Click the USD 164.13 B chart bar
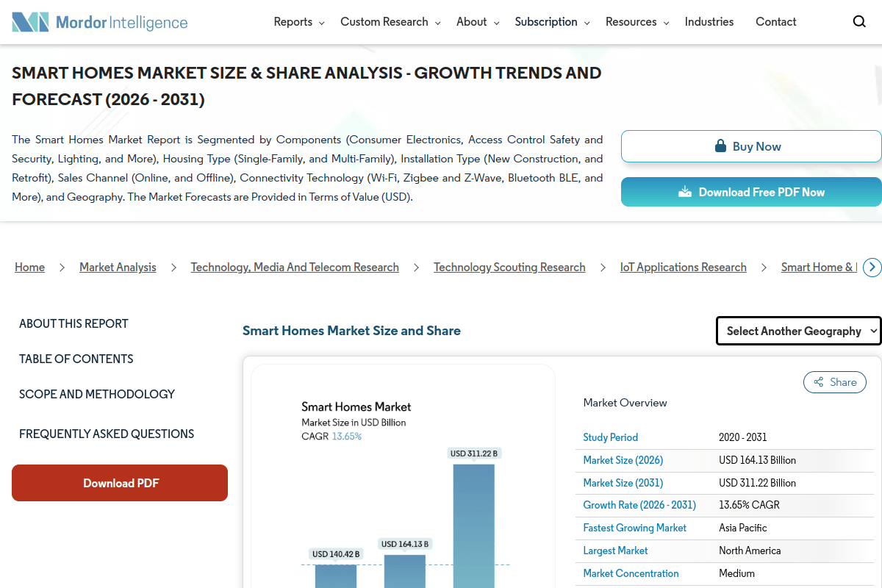This screenshot has height=588, width=882. (405, 571)
